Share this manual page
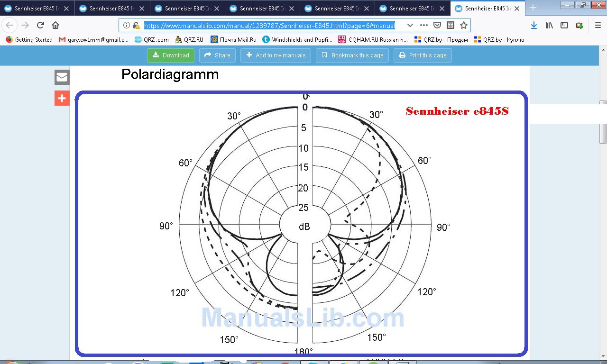The width and height of the screenshot is (607, 364). [x=217, y=55]
